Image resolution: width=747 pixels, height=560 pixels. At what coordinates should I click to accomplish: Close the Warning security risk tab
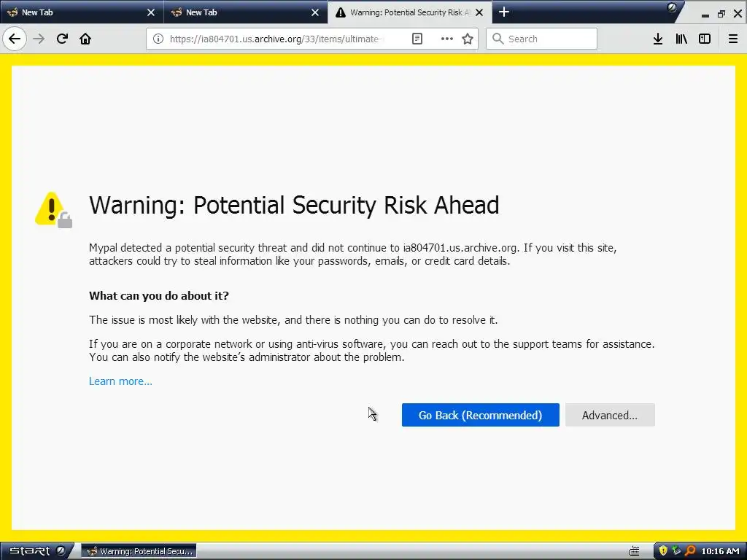[479, 12]
